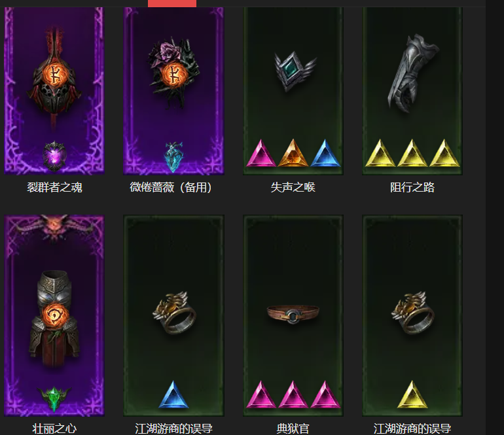Open the 裂群者之魂 item name link
The image size is (504, 435).
pyautogui.click(x=54, y=187)
